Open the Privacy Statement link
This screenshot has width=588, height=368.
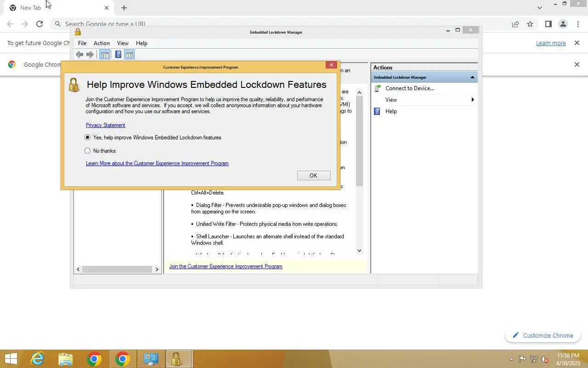[x=105, y=125]
